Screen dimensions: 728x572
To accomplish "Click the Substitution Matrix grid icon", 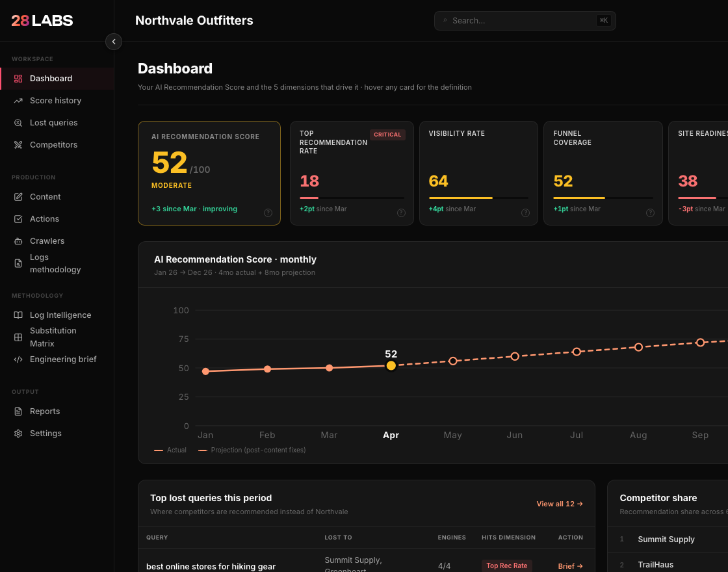I will tap(18, 337).
